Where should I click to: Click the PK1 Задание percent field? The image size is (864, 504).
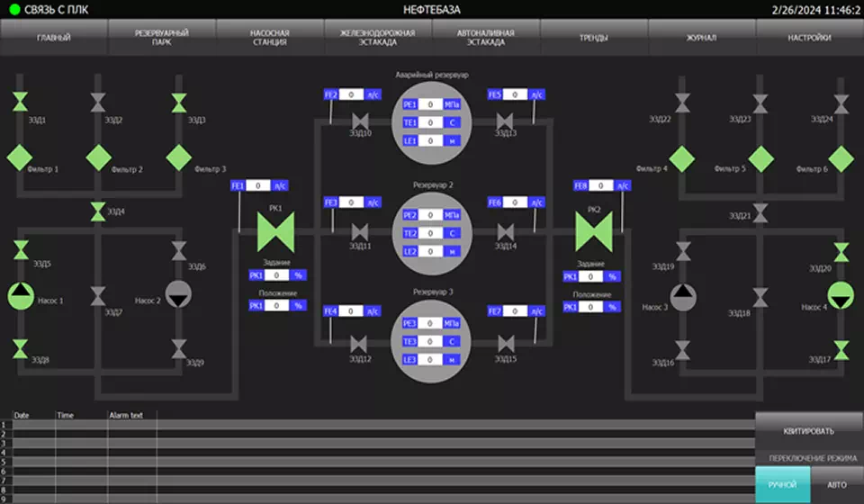pos(276,275)
